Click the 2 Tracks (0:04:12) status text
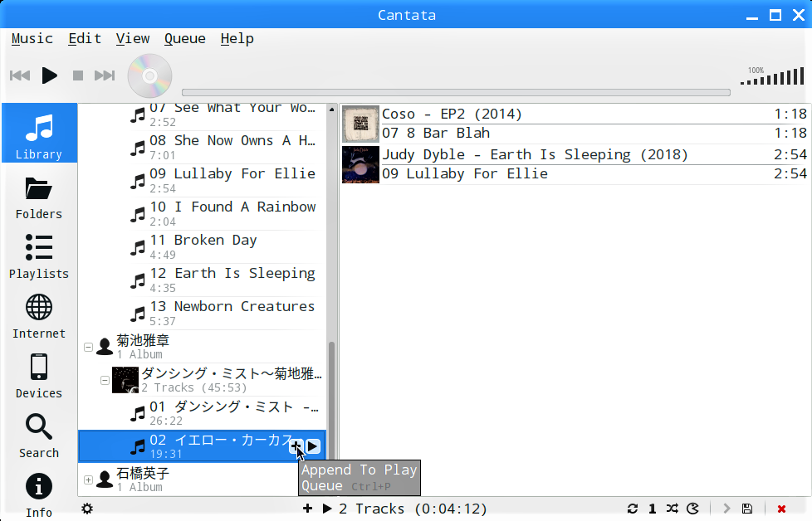Image resolution: width=812 pixels, height=521 pixels. tap(413, 509)
